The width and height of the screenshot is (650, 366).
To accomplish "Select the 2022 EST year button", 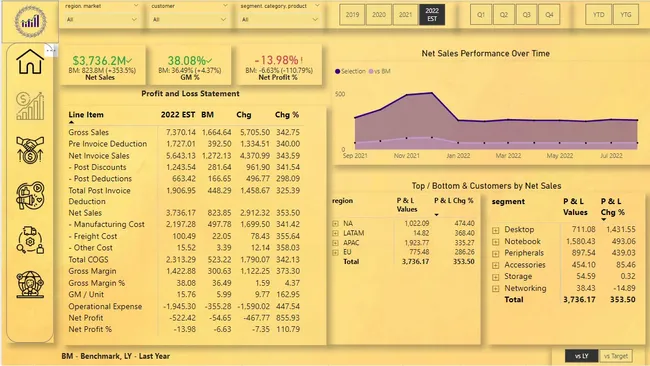I will [x=432, y=15].
